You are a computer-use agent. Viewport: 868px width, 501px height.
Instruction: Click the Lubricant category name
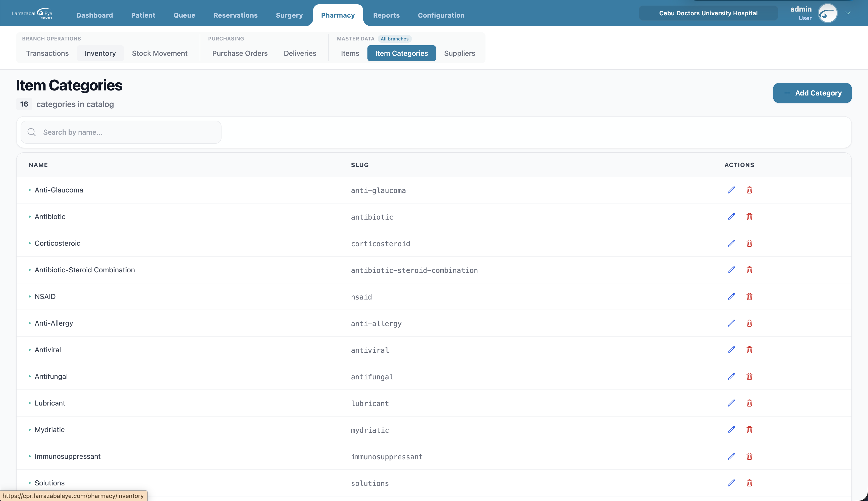(x=50, y=403)
